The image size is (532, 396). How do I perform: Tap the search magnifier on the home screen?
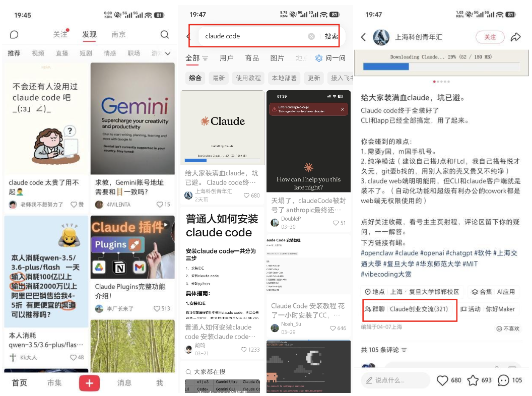[x=165, y=34]
